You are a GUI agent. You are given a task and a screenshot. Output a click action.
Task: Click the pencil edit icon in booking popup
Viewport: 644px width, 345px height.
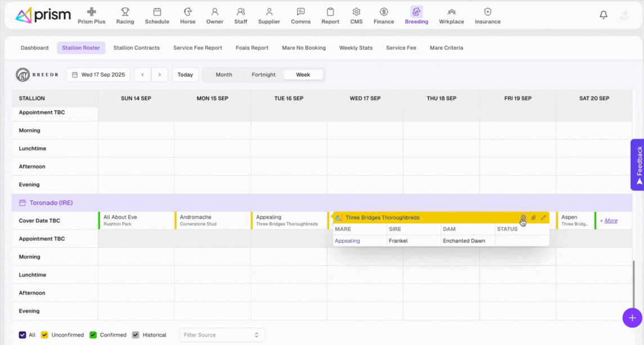543,218
